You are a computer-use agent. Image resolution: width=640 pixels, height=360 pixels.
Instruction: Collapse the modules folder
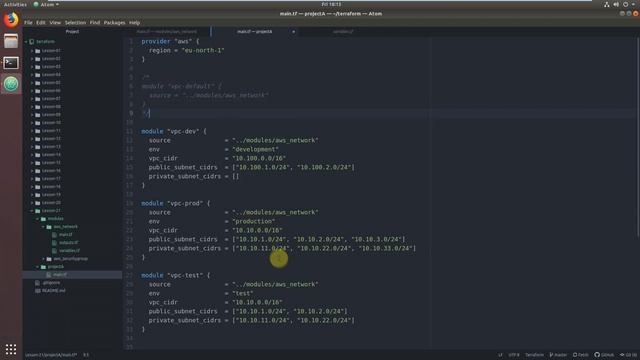(x=38, y=219)
